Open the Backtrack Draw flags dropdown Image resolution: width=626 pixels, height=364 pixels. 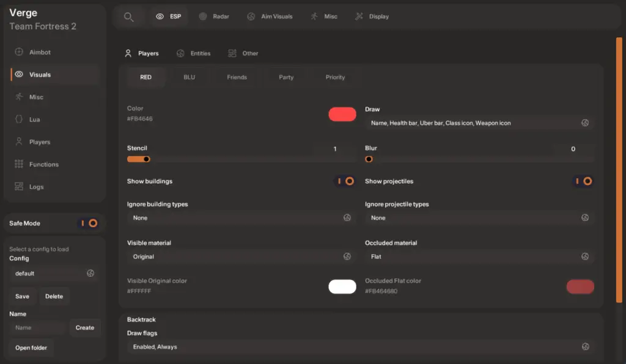tap(361, 347)
